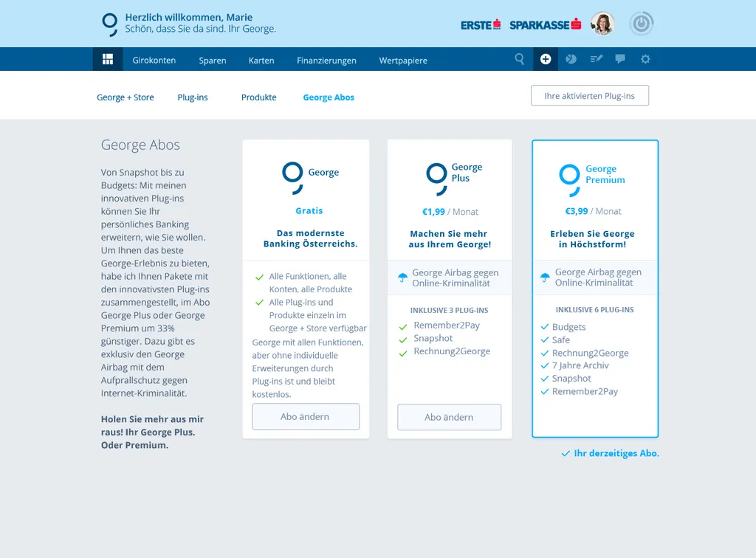Click €1,99 / Monat price text
This screenshot has width=756, height=558.
tap(450, 212)
